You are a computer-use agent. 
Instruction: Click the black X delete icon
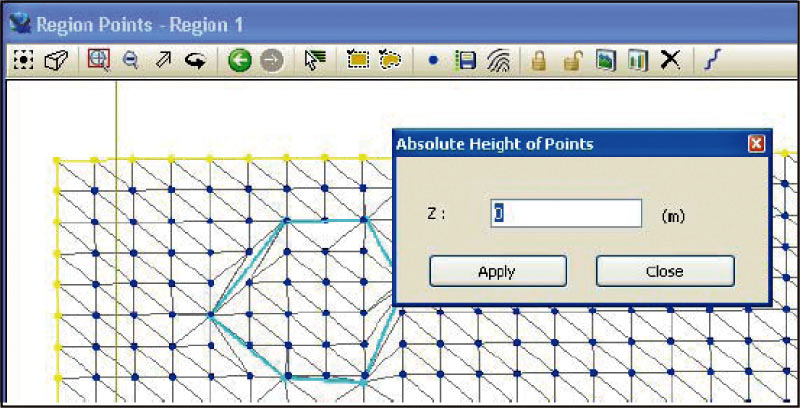point(670,61)
